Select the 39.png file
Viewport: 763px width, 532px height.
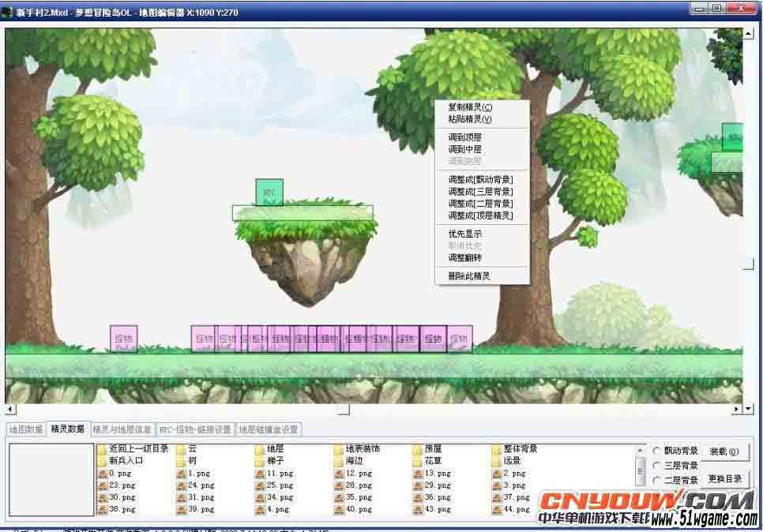[195, 510]
